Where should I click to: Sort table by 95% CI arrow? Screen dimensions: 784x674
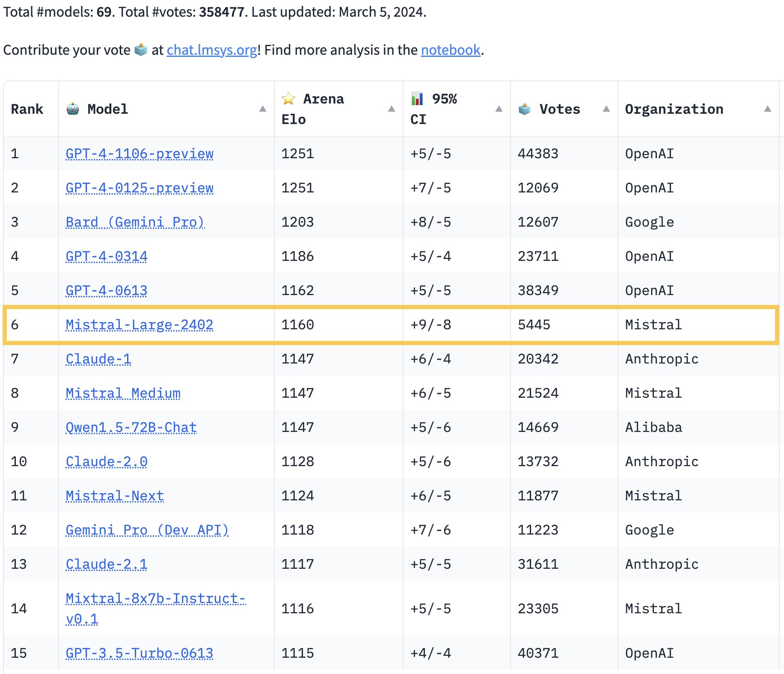coord(499,109)
